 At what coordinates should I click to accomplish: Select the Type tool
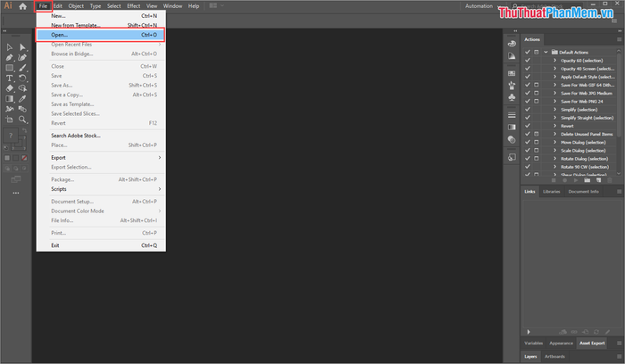coord(9,79)
